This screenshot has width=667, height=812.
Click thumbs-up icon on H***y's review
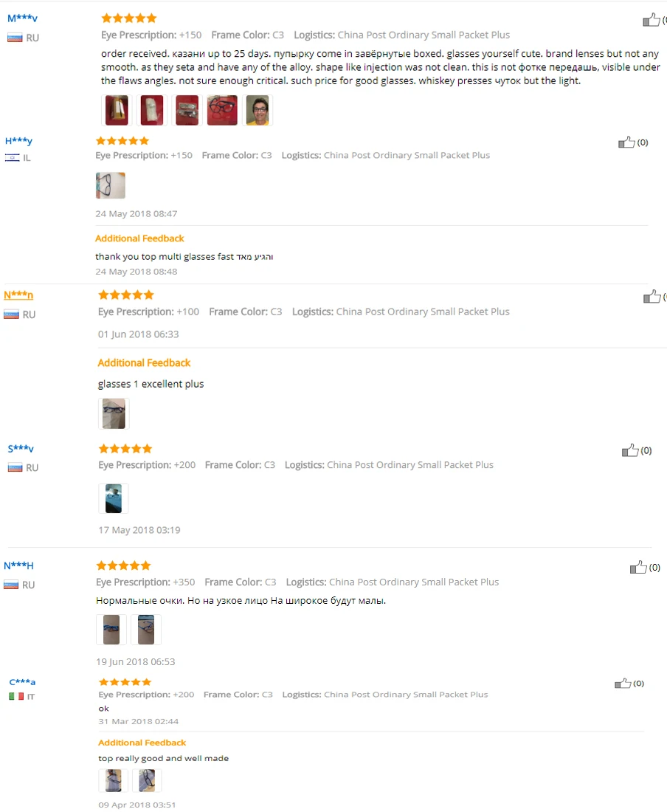(x=626, y=142)
